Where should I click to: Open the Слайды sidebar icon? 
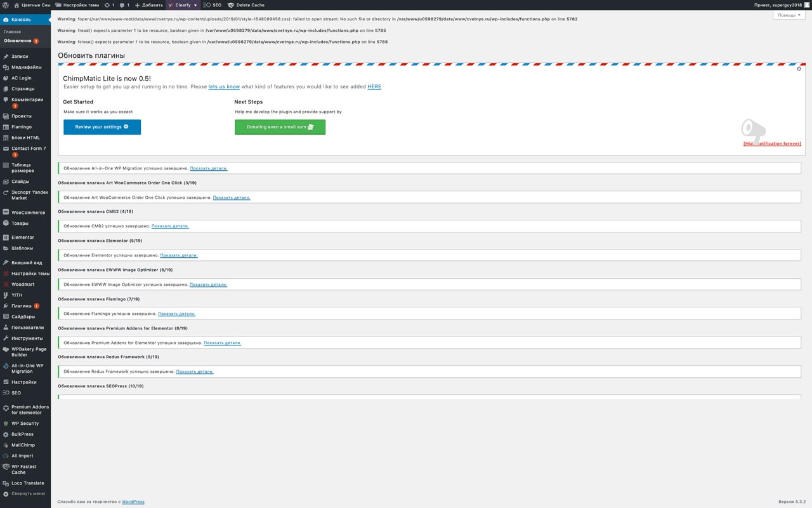click(x=6, y=182)
